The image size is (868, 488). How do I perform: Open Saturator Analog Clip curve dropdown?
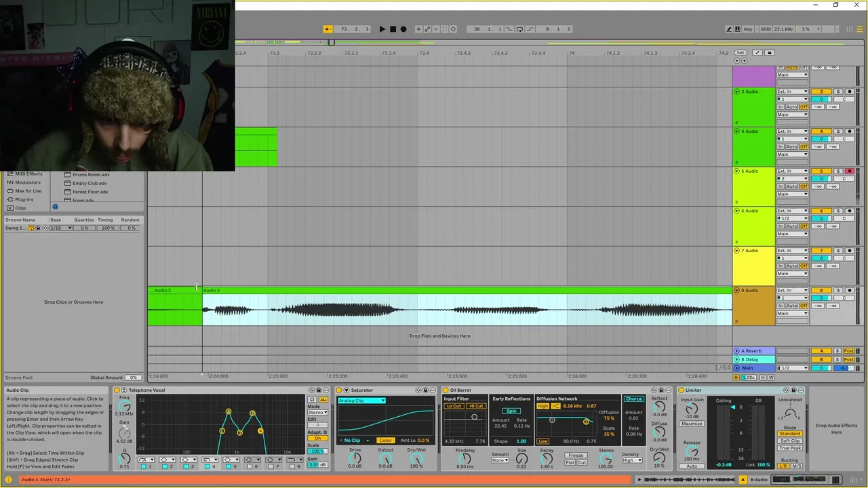pos(361,401)
